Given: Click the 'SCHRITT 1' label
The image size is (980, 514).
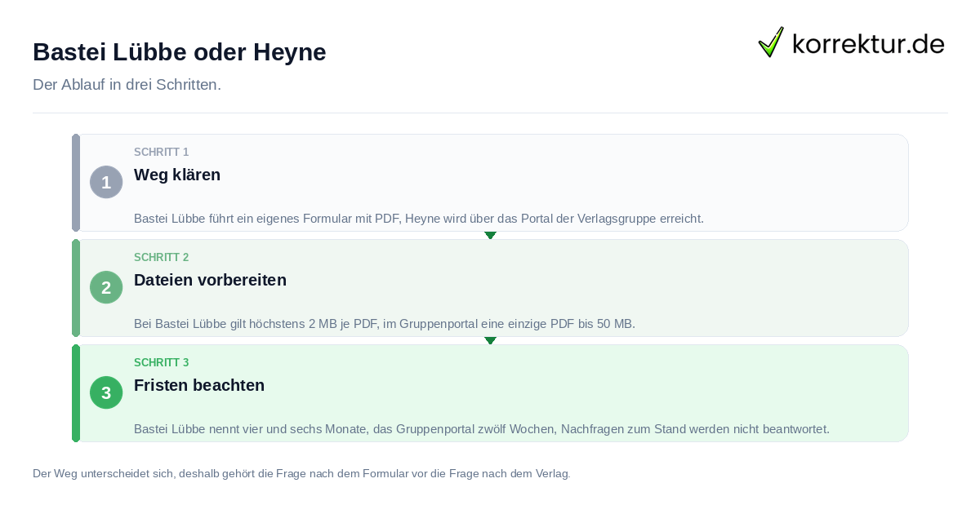Looking at the screenshot, I should tap(162, 153).
